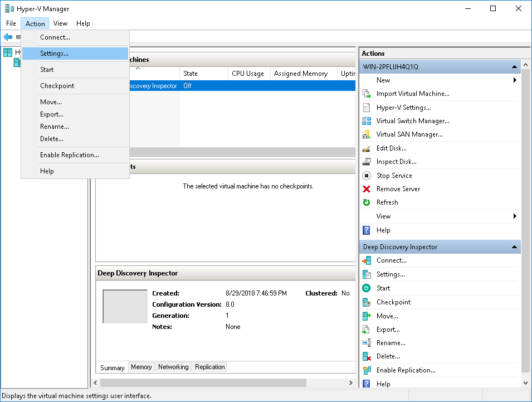Click the Import Virtual Machine icon
This screenshot has width=532, height=402.
click(x=366, y=94)
